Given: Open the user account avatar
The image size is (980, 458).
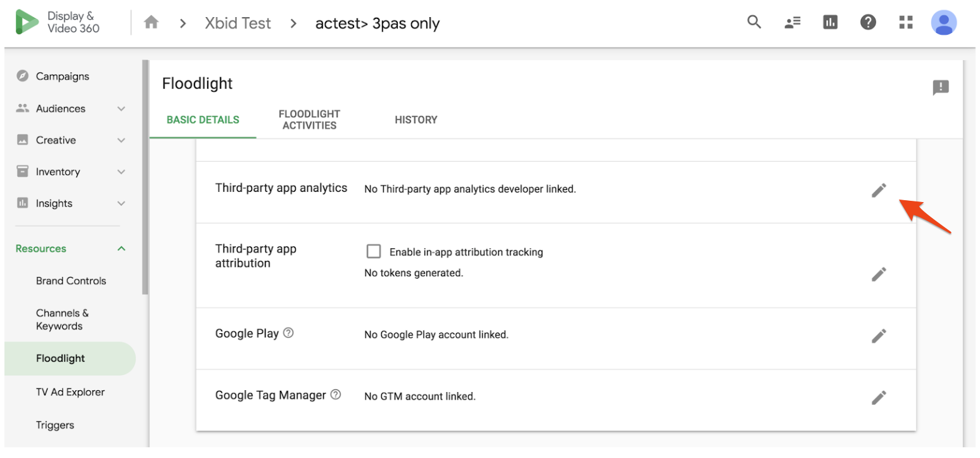Looking at the screenshot, I should click(x=944, y=23).
